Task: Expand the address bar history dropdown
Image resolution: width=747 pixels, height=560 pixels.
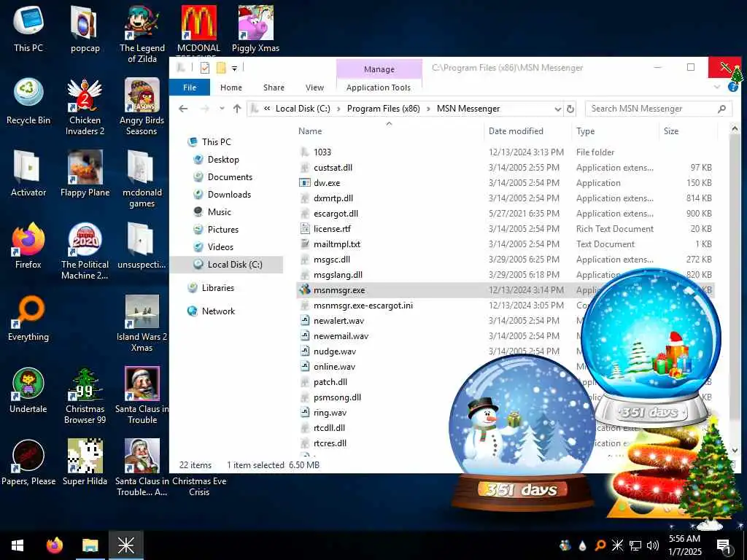Action: pyautogui.click(x=557, y=109)
